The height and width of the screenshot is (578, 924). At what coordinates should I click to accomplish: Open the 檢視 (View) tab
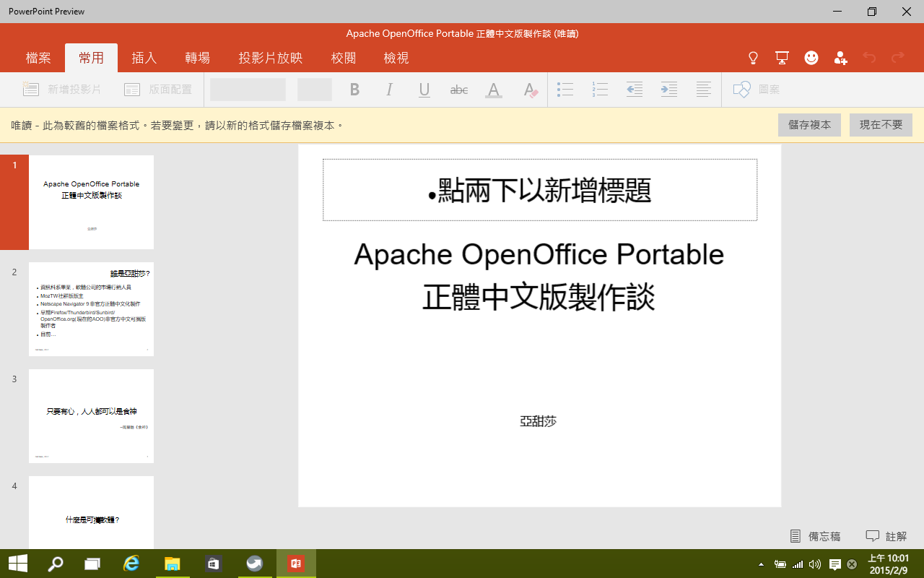396,58
